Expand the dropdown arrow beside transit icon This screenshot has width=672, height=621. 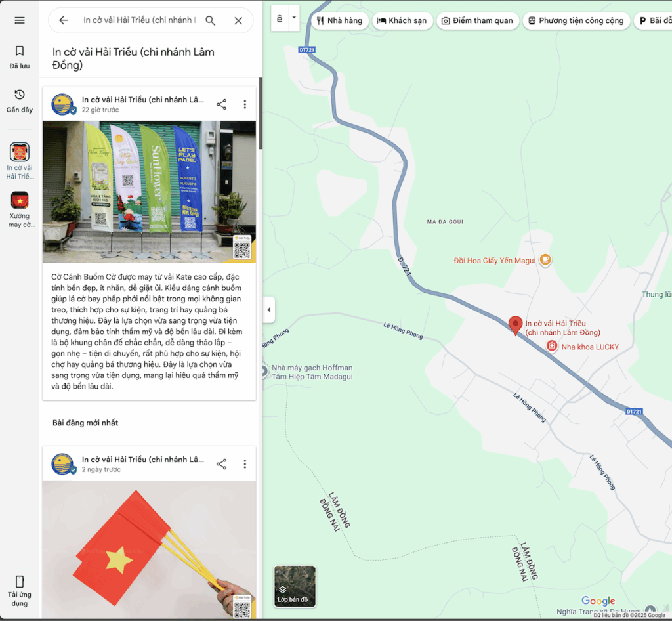tap(294, 18)
